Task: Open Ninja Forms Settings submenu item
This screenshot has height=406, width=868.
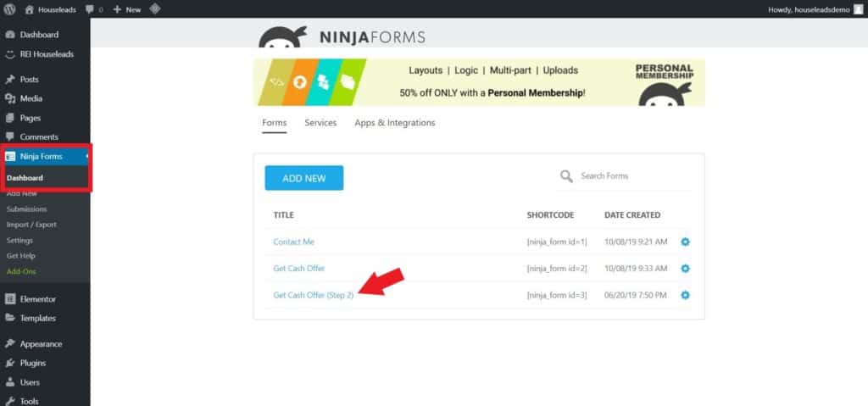Action: [x=20, y=241]
